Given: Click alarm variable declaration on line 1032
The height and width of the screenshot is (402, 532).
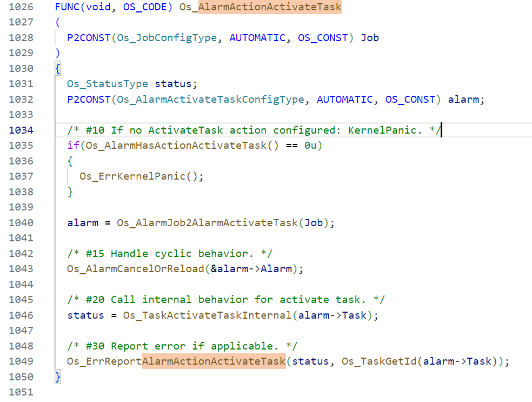Looking at the screenshot, I should pyautogui.click(x=463, y=100).
